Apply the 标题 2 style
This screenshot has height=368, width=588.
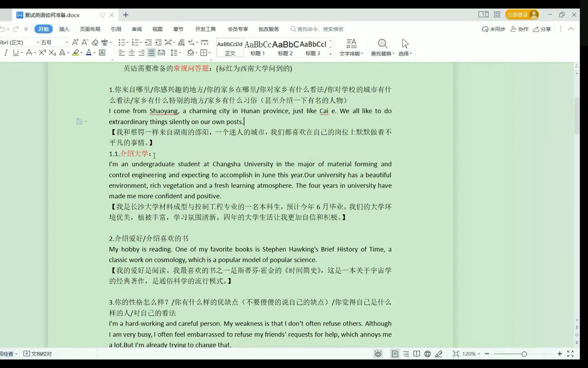285,48
